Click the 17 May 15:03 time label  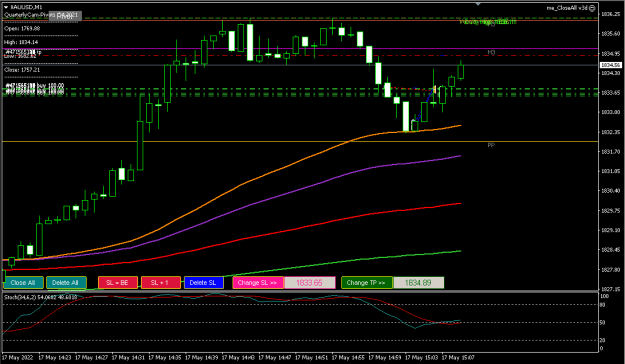coord(421,357)
